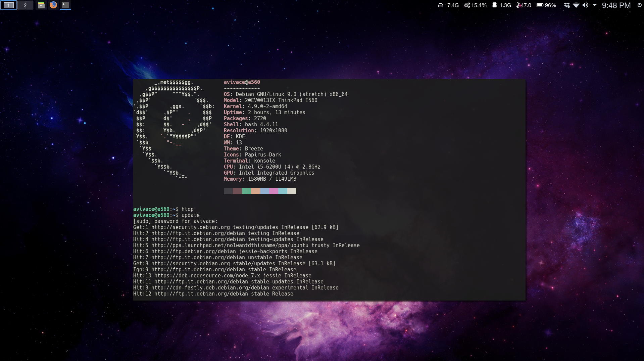Click the Get:1 security.debian.org testing/updates line
Image resolution: width=644 pixels, height=361 pixels.
pyautogui.click(x=236, y=227)
